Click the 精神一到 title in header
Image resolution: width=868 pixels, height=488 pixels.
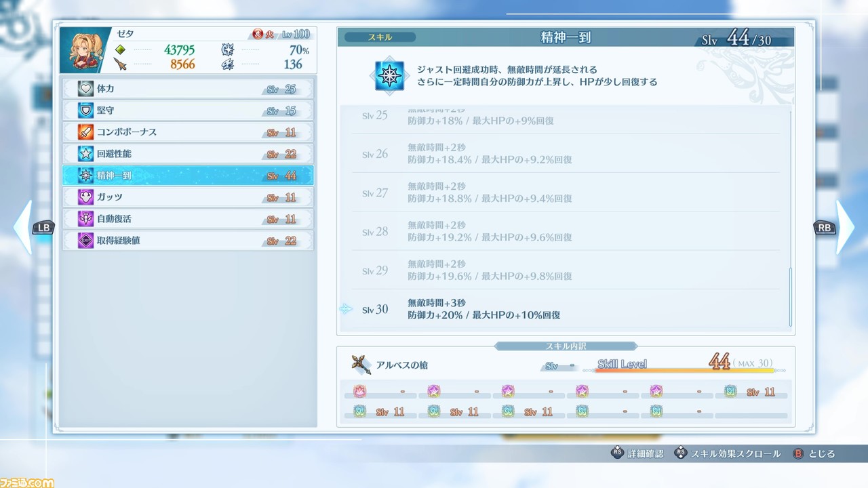(x=566, y=37)
